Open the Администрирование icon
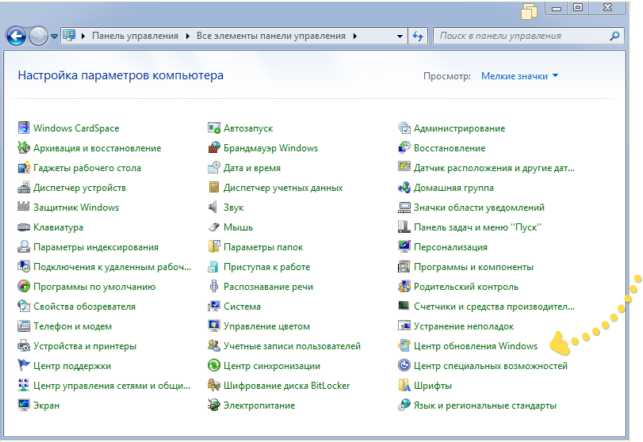 (x=404, y=128)
